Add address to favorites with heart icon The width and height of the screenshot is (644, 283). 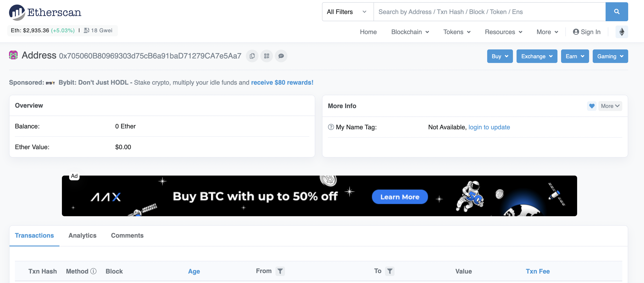tap(592, 106)
